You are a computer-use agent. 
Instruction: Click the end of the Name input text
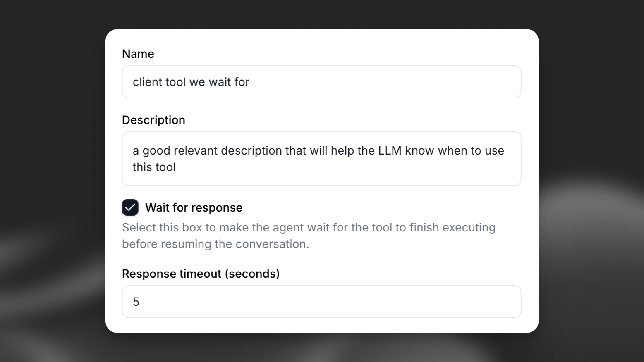tap(250, 82)
